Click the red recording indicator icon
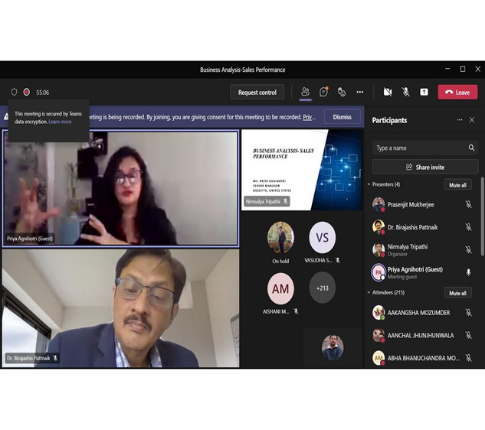Image resolution: width=485 pixels, height=430 pixels. (x=27, y=92)
